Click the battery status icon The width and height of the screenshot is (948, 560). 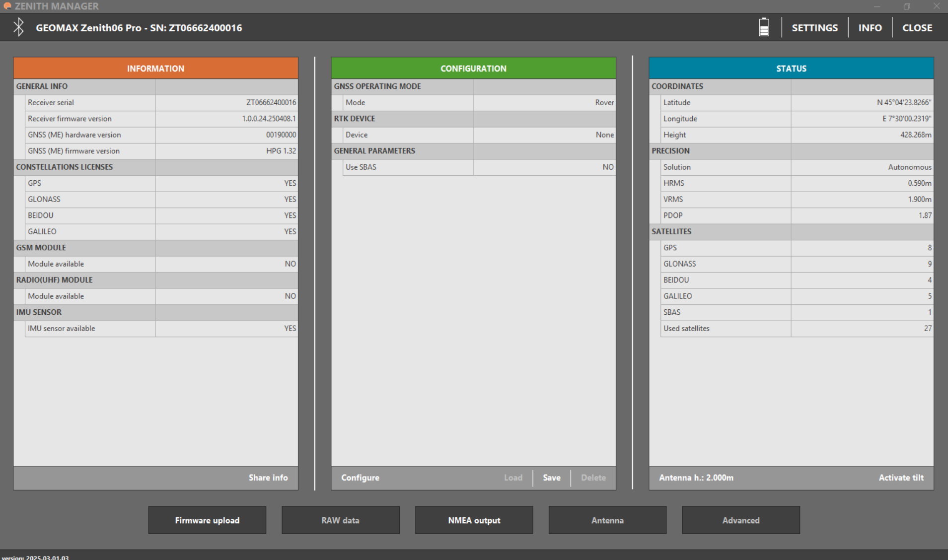764,27
